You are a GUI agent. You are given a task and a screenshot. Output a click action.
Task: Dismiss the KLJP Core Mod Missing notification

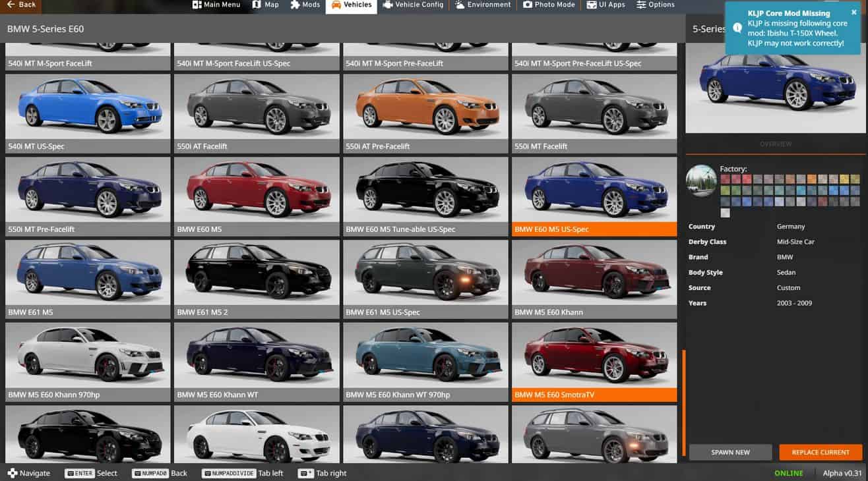(x=853, y=13)
